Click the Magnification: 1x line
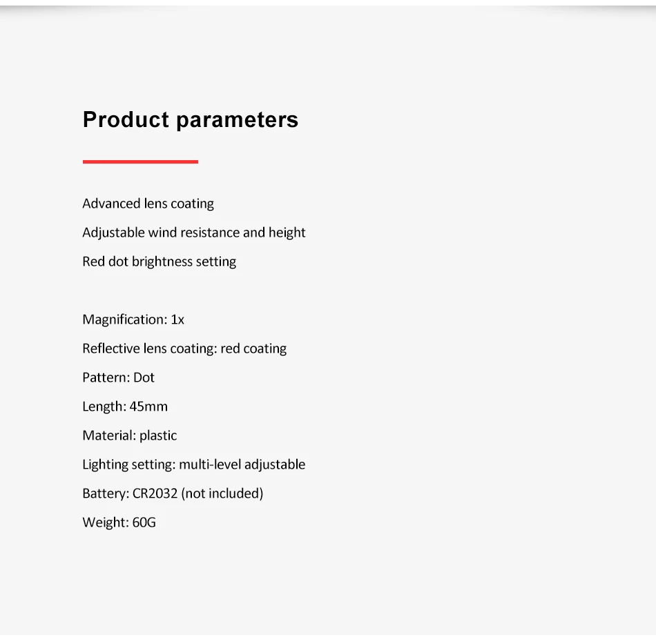 pyautogui.click(x=133, y=320)
